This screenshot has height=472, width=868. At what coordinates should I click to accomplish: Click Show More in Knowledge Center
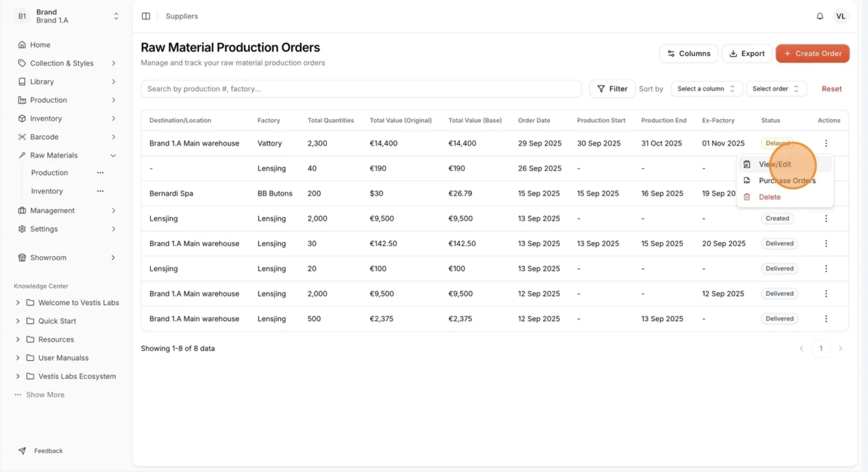coord(45,395)
